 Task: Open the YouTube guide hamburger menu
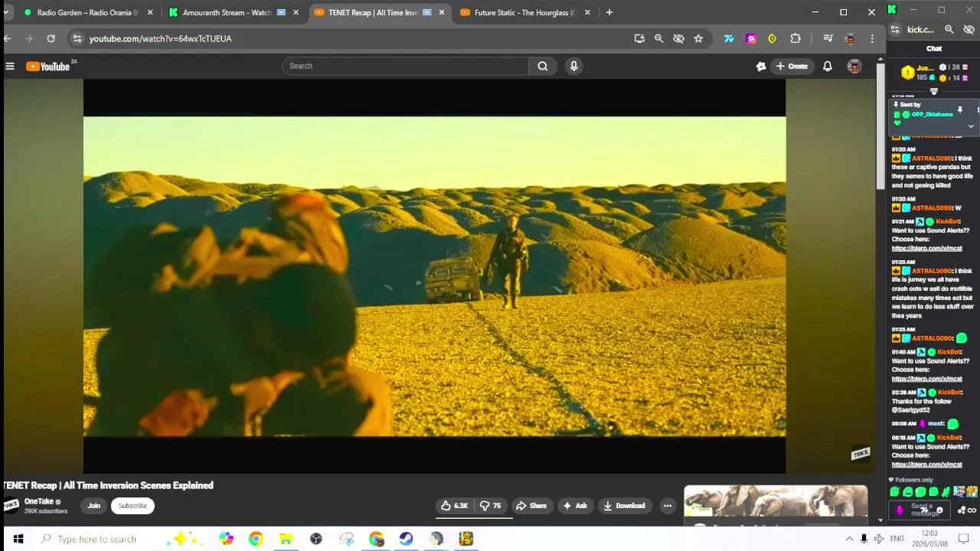(10, 67)
